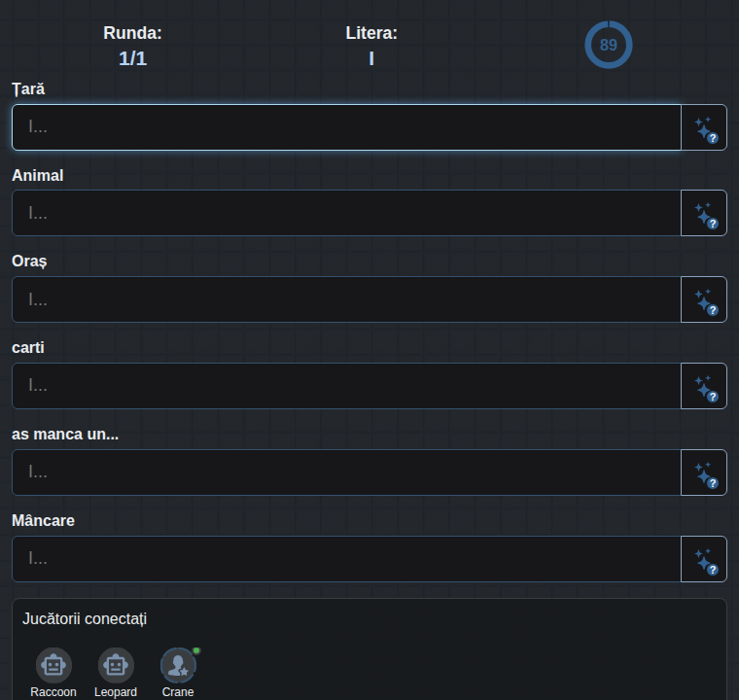Click the AI hint icon for Oraș
739x700 pixels.
[704, 299]
